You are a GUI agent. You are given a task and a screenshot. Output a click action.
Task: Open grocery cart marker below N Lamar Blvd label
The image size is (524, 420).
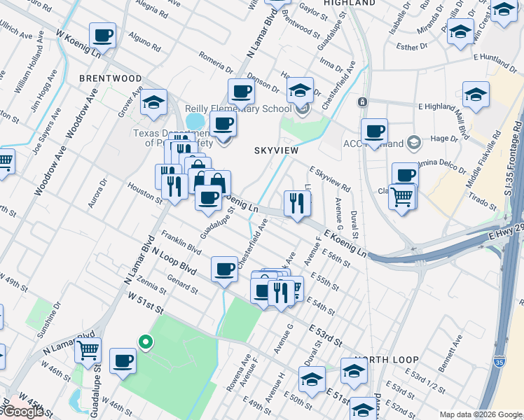tap(88, 353)
